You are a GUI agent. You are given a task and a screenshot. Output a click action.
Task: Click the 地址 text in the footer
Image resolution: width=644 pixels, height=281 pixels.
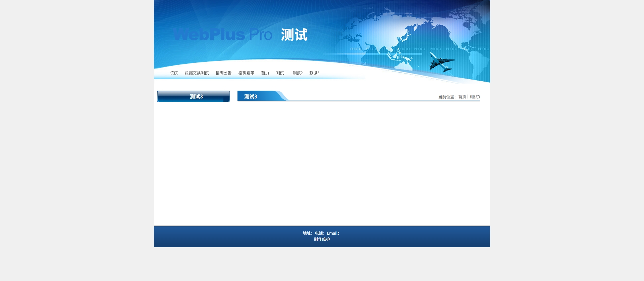pyautogui.click(x=307, y=233)
